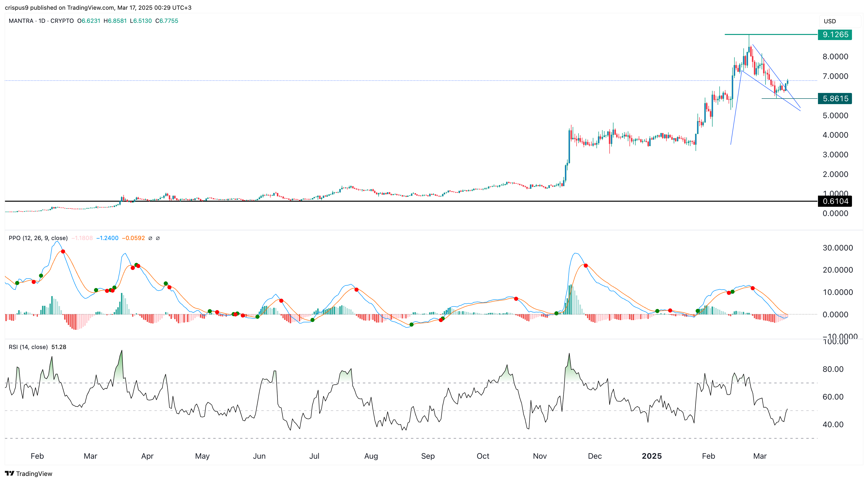This screenshot has height=482, width=868.
Task: Click the 40.00 RSI axis label
Action: pos(833,424)
